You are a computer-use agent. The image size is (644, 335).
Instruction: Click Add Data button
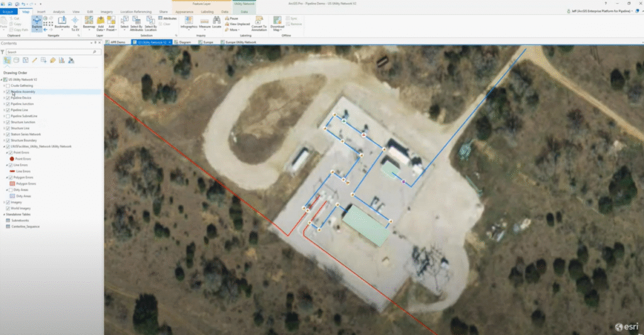[100, 23]
